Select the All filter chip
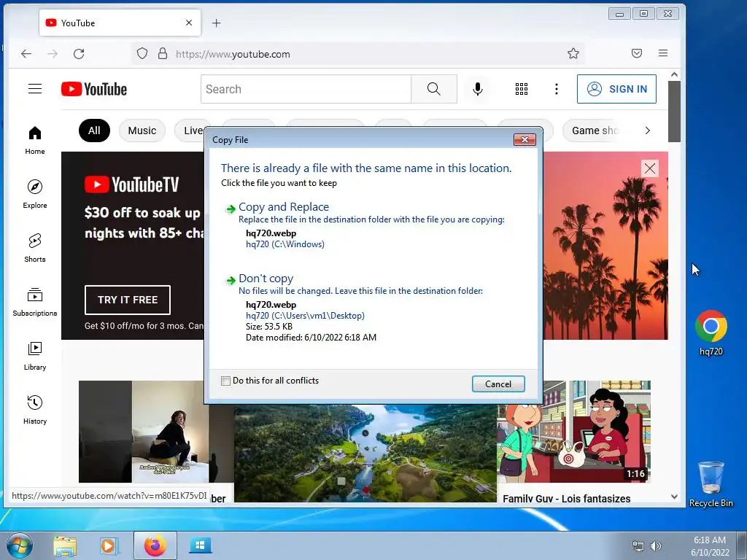Screen dimensions: 747x560 tap(94, 131)
